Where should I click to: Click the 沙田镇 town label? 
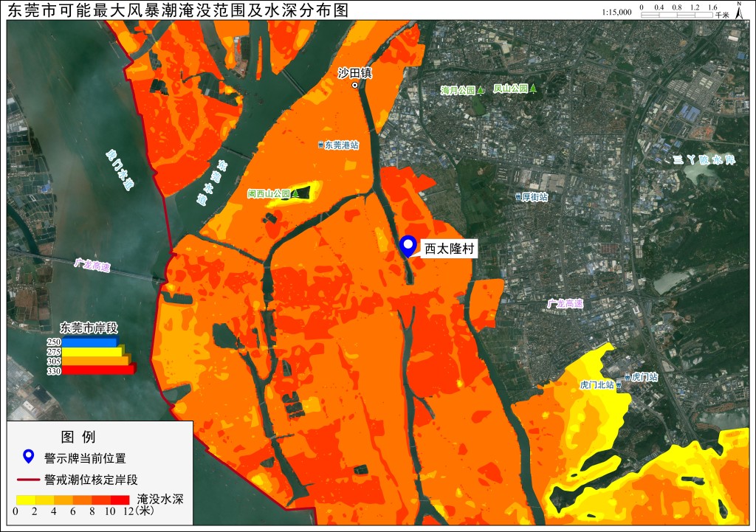point(355,73)
